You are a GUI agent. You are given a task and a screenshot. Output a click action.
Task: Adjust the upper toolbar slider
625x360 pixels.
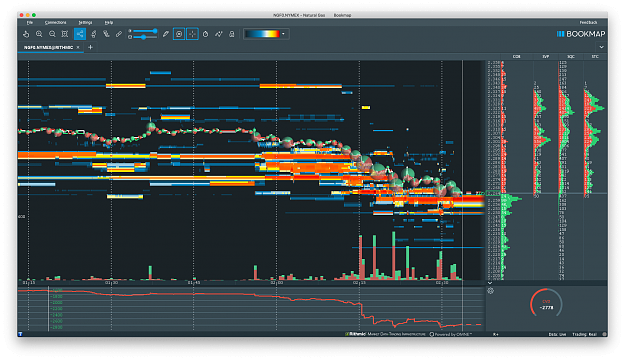tap(145, 31)
